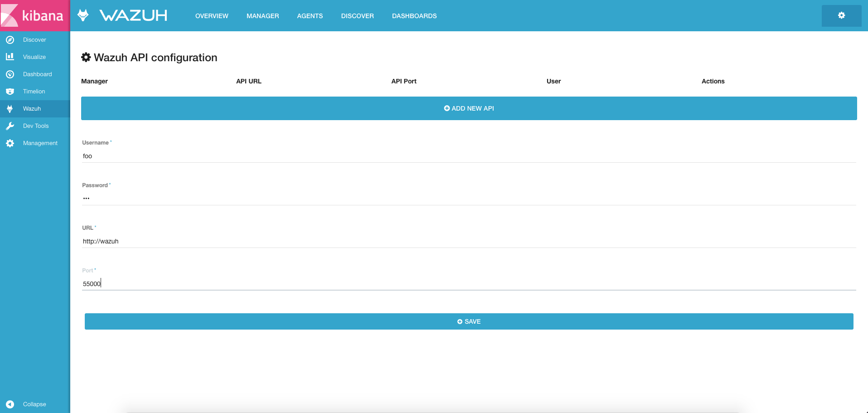The height and width of the screenshot is (413, 868).
Task: Open the Dev Tools wrench icon
Action: (x=10, y=126)
